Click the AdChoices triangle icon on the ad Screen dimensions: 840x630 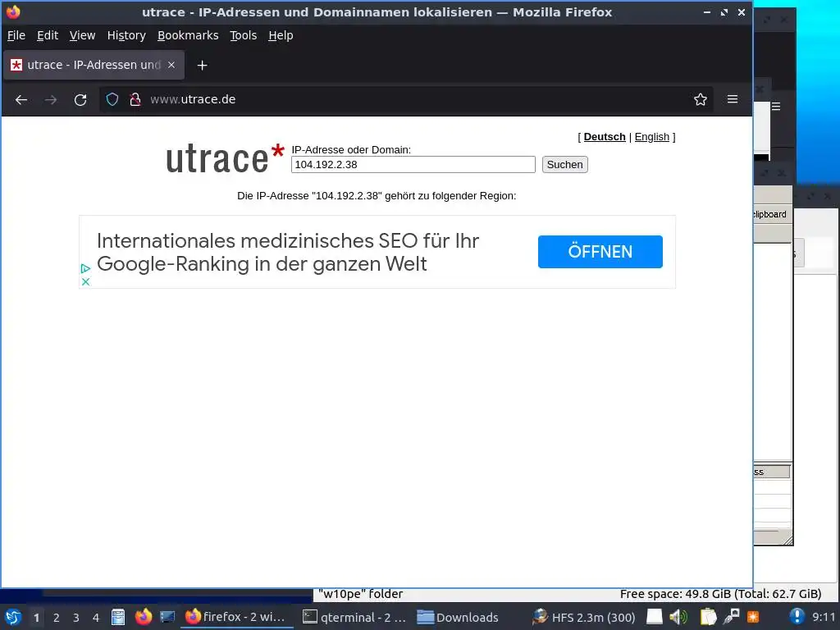[x=85, y=268]
